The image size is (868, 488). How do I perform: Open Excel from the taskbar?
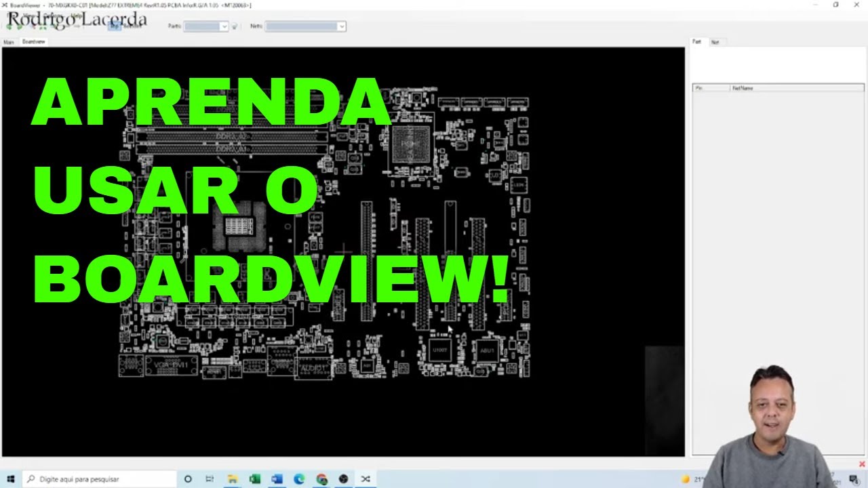pos(254,479)
